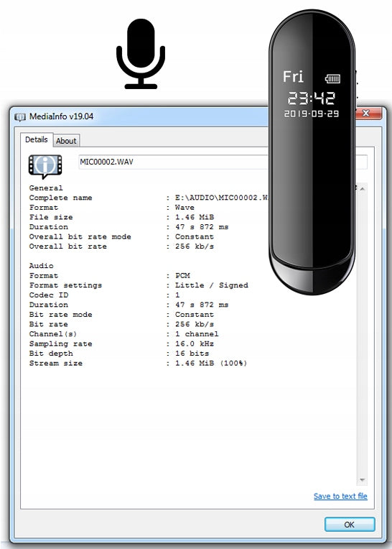Screen dimensions: 392x549
Task: Click 'Sampling rate' label
Action: 60,343
